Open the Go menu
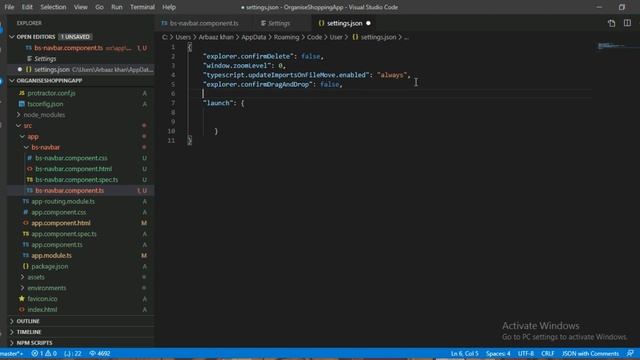Image resolution: width=640 pixels, height=360 pixels. [99, 7]
